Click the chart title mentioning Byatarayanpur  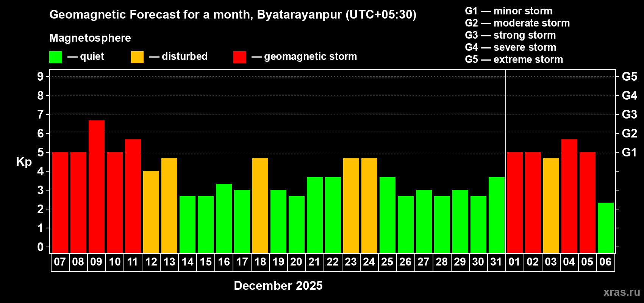coord(233,15)
